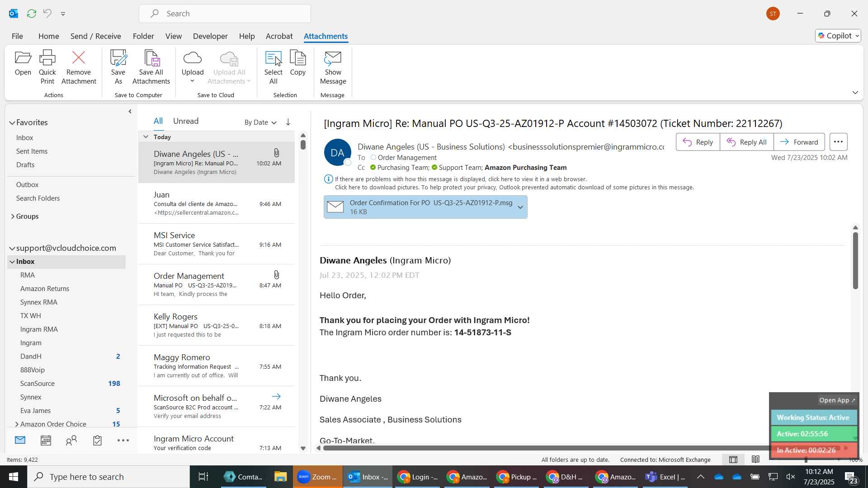Expand the attachment options arrow
Image resolution: width=868 pixels, height=488 pixels.
(x=520, y=207)
